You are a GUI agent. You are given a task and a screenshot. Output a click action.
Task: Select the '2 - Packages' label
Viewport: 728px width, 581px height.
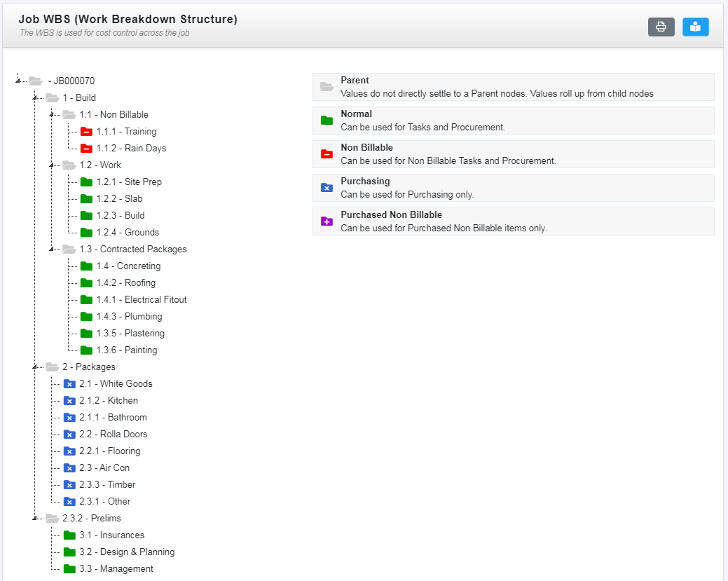pos(89,367)
